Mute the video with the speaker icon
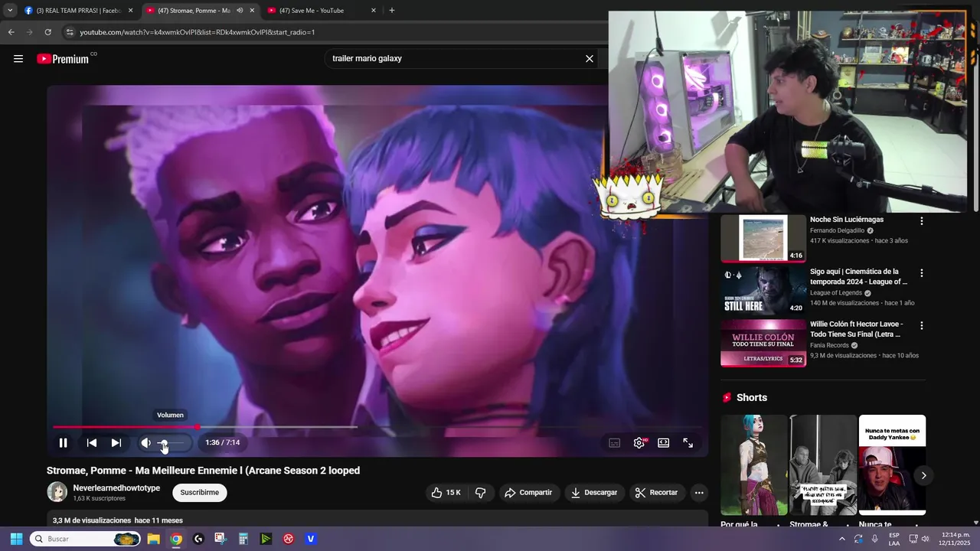The image size is (980, 551). coord(145,442)
